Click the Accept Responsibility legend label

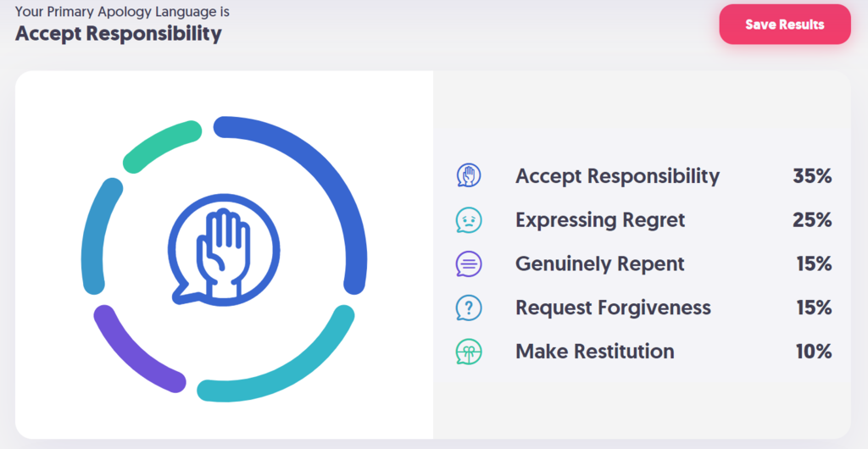coord(617,176)
